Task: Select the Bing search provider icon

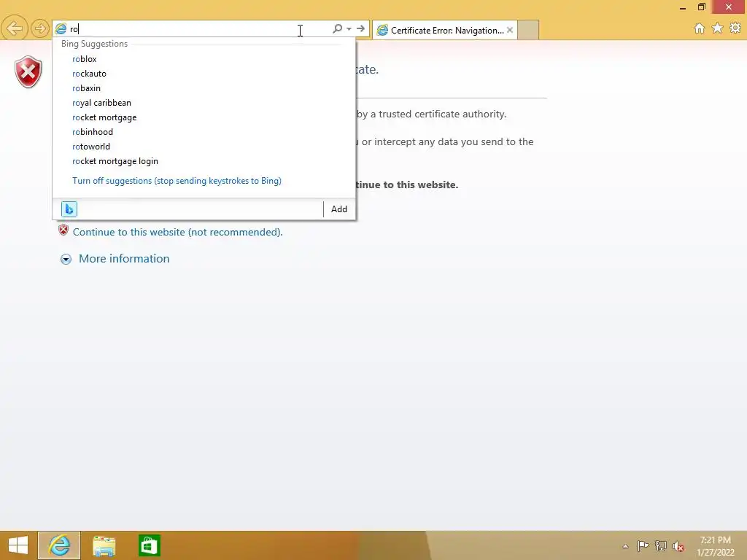Action: (69, 209)
